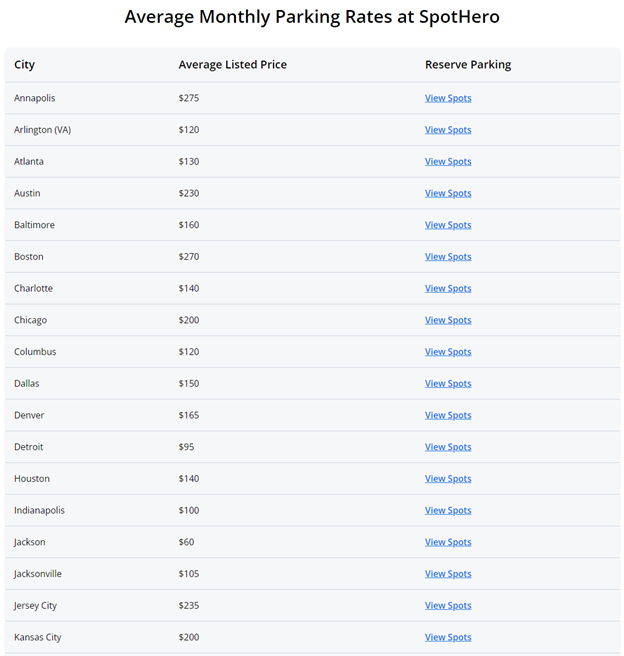Click View Spots for Houston
This screenshot has width=624, height=656.
pos(448,479)
